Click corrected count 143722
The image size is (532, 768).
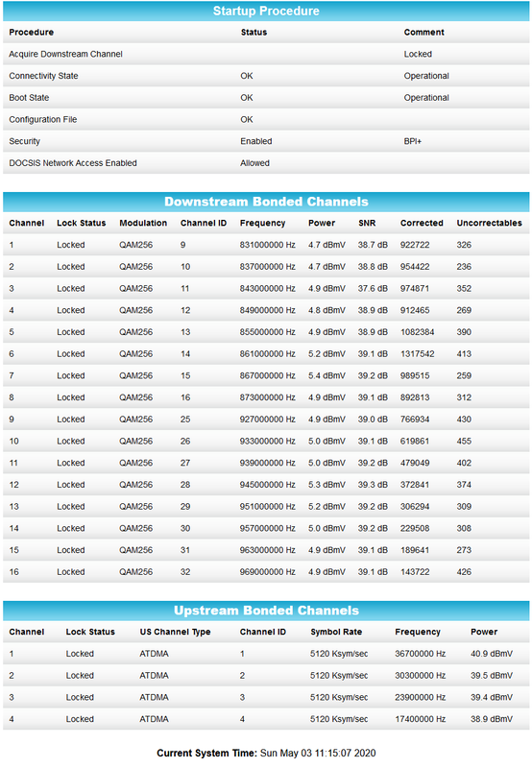click(415, 572)
